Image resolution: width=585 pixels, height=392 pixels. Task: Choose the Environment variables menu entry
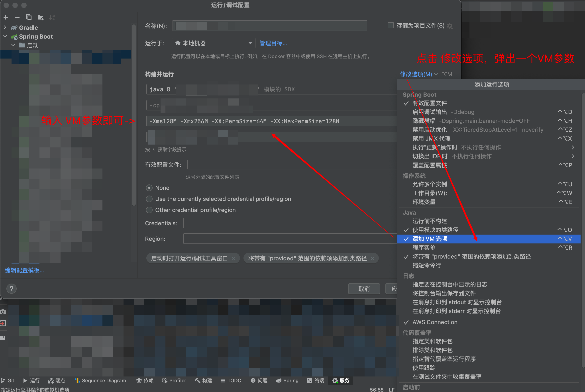click(424, 202)
